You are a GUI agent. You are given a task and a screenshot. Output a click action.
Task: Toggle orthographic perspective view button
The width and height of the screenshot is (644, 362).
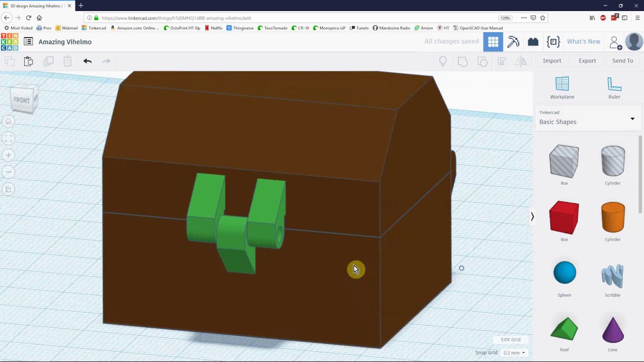8,189
